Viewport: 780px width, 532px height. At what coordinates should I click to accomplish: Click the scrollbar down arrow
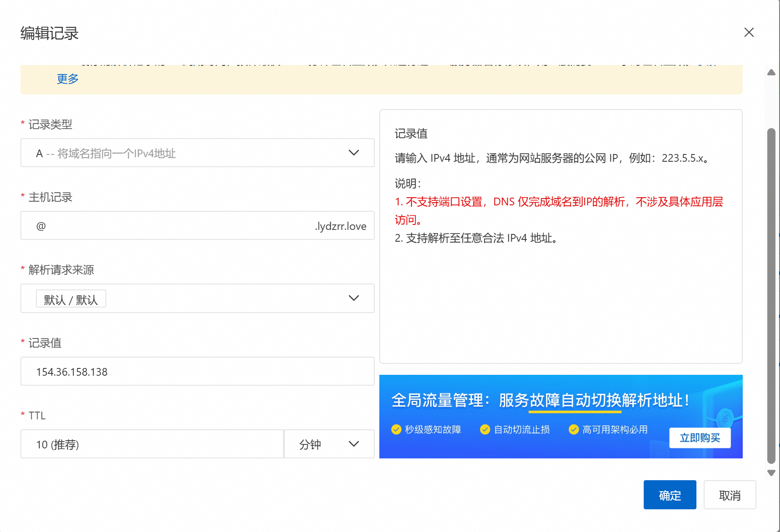point(771,473)
